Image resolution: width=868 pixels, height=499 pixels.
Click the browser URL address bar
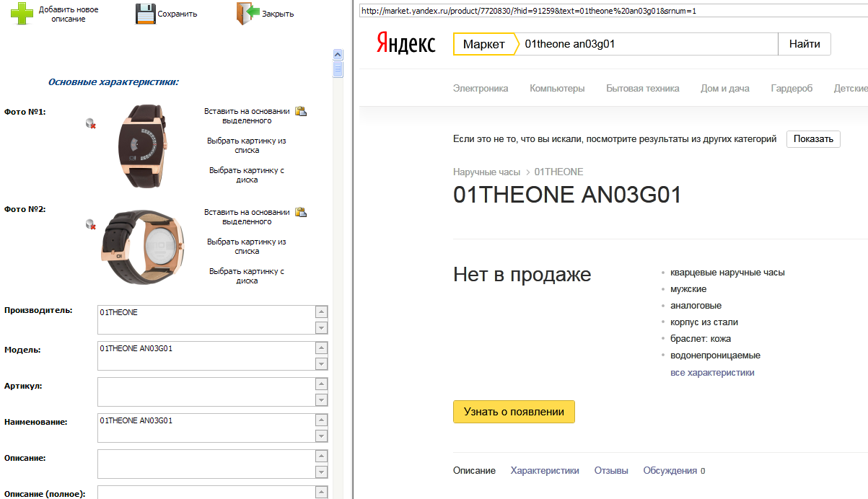pyautogui.click(x=612, y=11)
